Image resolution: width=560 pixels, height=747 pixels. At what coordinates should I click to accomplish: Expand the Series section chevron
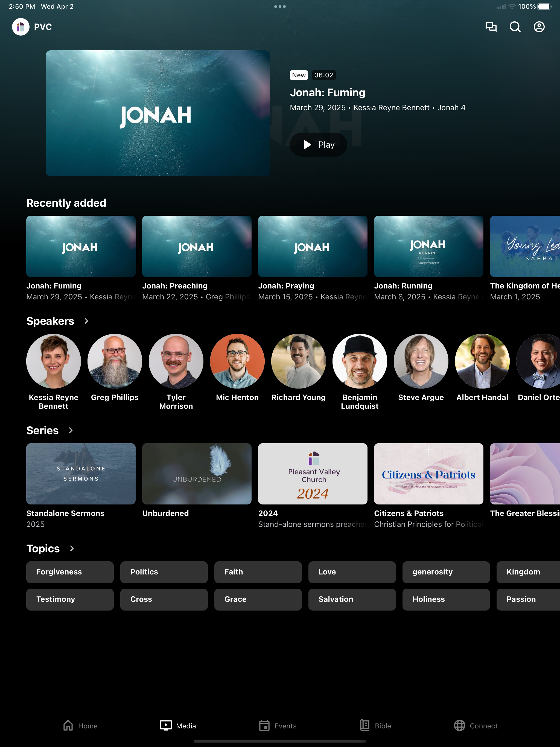tap(71, 430)
